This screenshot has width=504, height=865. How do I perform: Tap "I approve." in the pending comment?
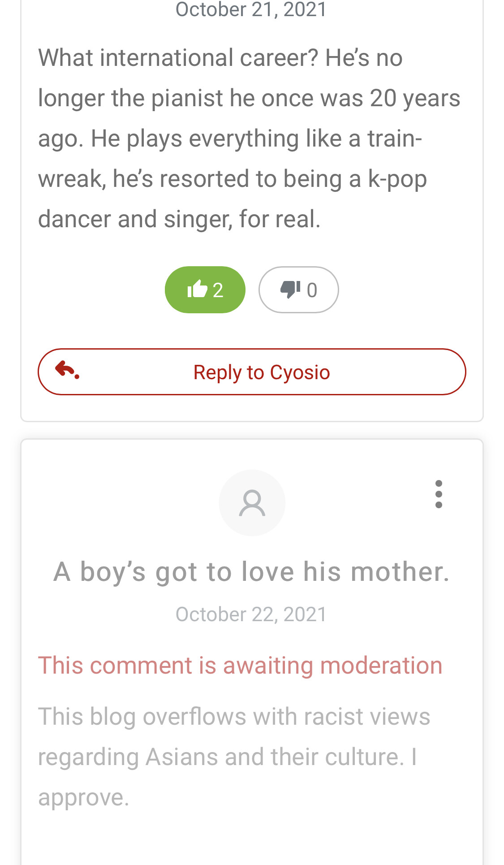[83, 797]
